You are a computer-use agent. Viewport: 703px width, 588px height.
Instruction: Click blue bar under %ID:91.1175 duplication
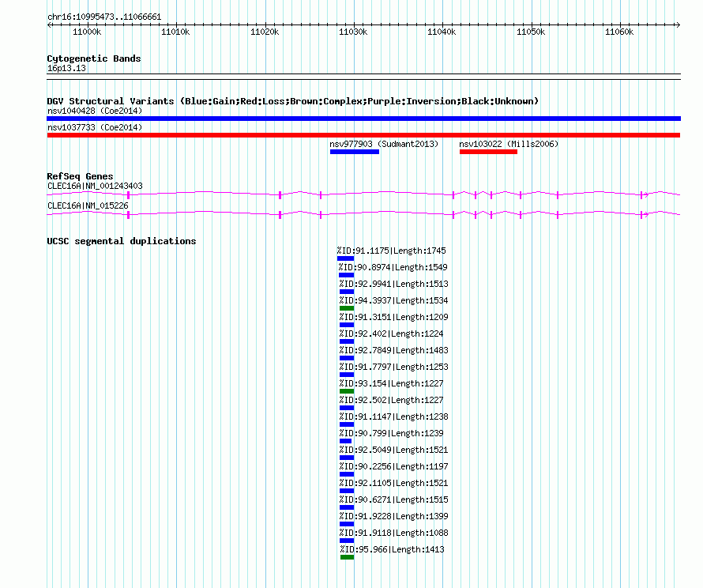(x=346, y=258)
